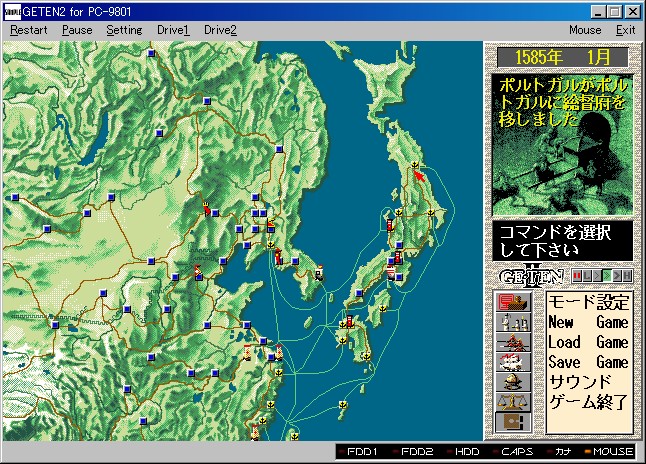This screenshot has width=646, height=464.
Task: Click the Mouse menu item
Action: tap(585, 30)
